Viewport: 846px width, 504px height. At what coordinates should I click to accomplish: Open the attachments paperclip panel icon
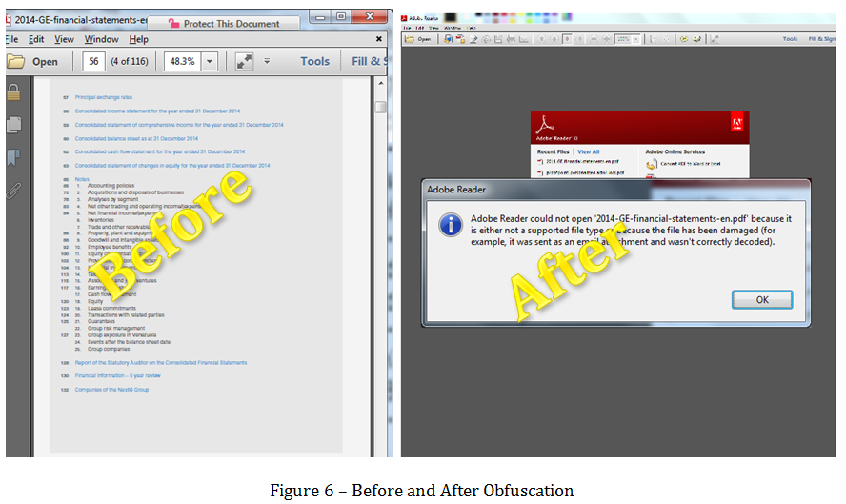pos(14,191)
